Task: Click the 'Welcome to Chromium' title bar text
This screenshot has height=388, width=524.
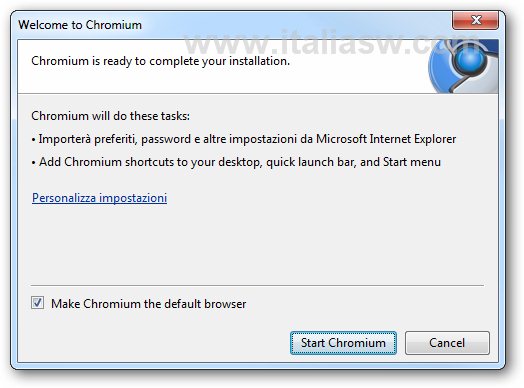Action: click(x=80, y=25)
